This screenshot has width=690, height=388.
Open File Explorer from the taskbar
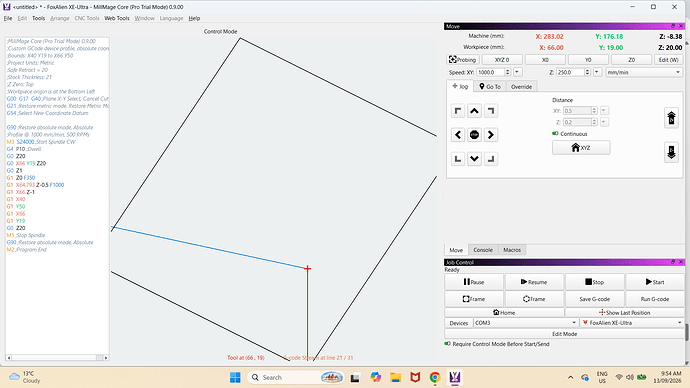395,377
